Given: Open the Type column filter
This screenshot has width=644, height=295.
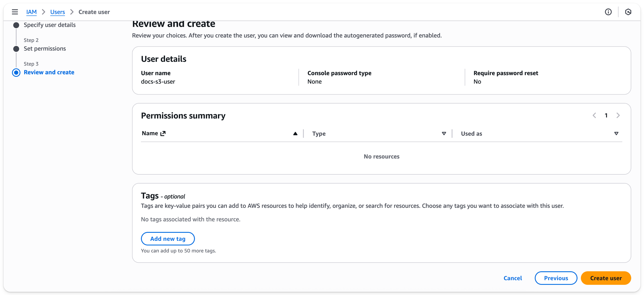Looking at the screenshot, I should [x=444, y=133].
